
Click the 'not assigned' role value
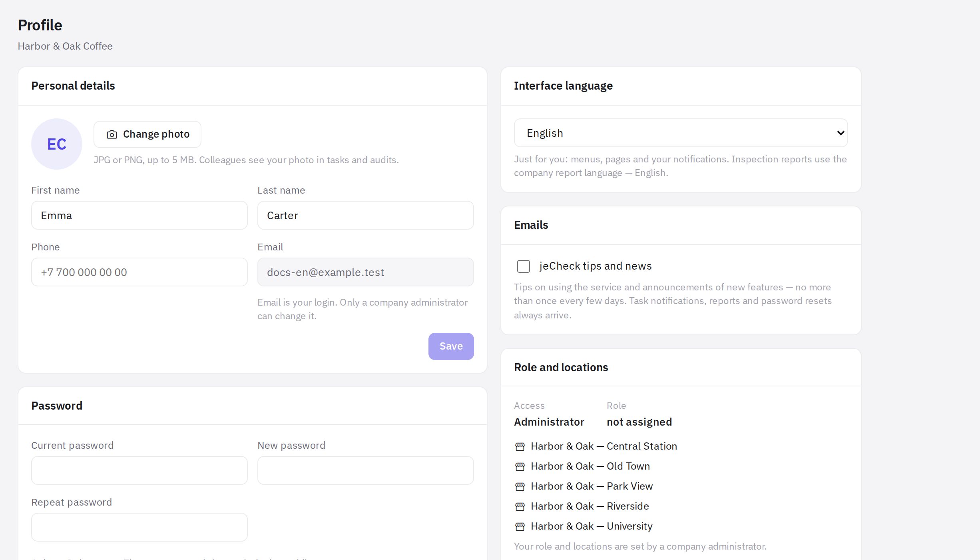(x=639, y=422)
